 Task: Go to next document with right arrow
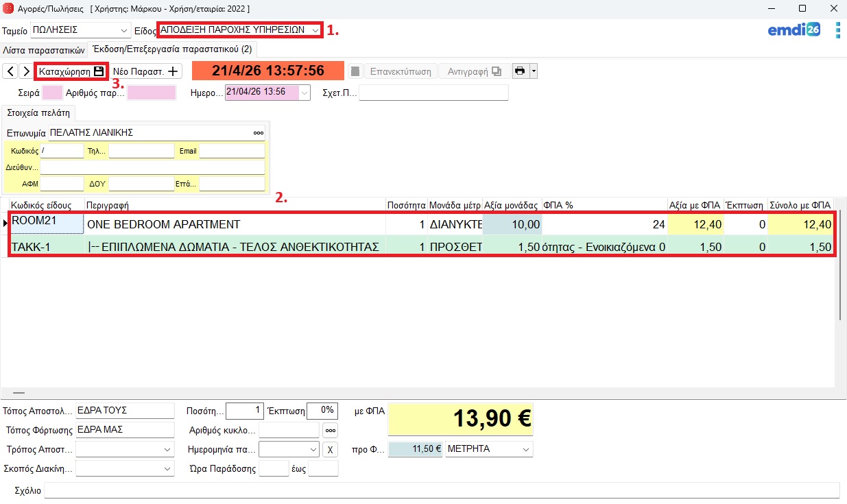[x=25, y=71]
